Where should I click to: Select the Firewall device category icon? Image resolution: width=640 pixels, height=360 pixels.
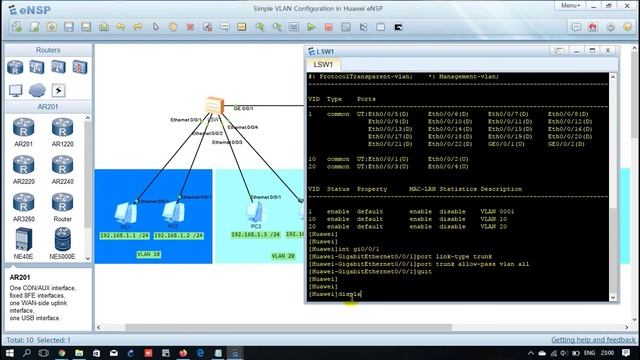click(80, 67)
